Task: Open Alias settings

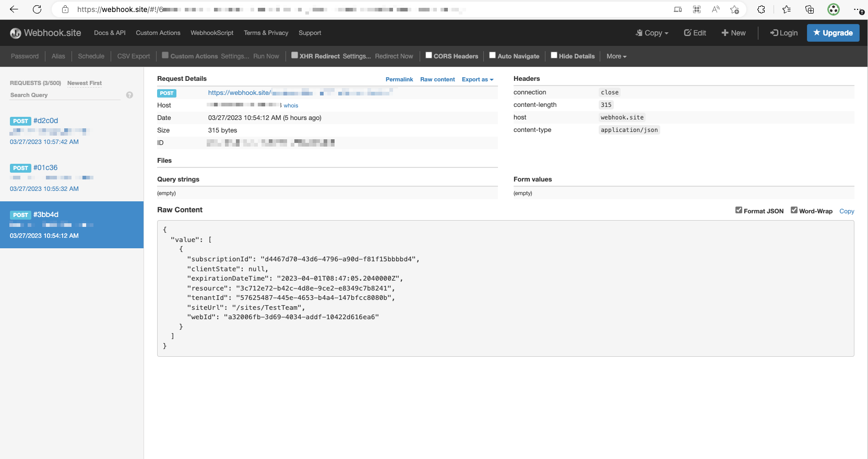Action: (x=58, y=56)
